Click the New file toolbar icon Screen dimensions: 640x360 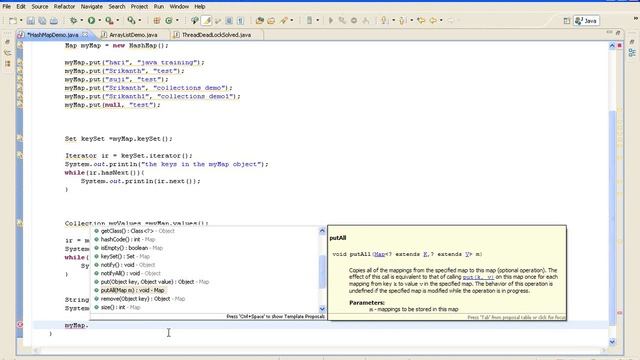[x=13, y=20]
